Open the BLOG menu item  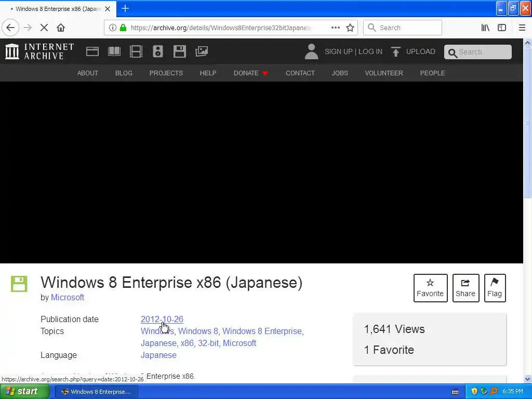click(124, 73)
